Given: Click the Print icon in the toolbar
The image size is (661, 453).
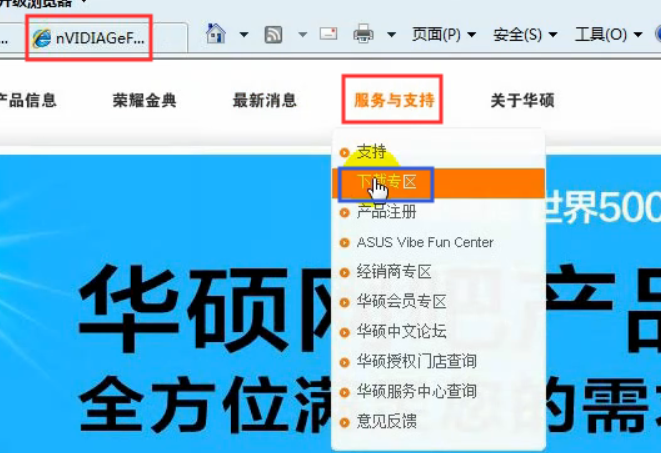Looking at the screenshot, I should pos(363,35).
